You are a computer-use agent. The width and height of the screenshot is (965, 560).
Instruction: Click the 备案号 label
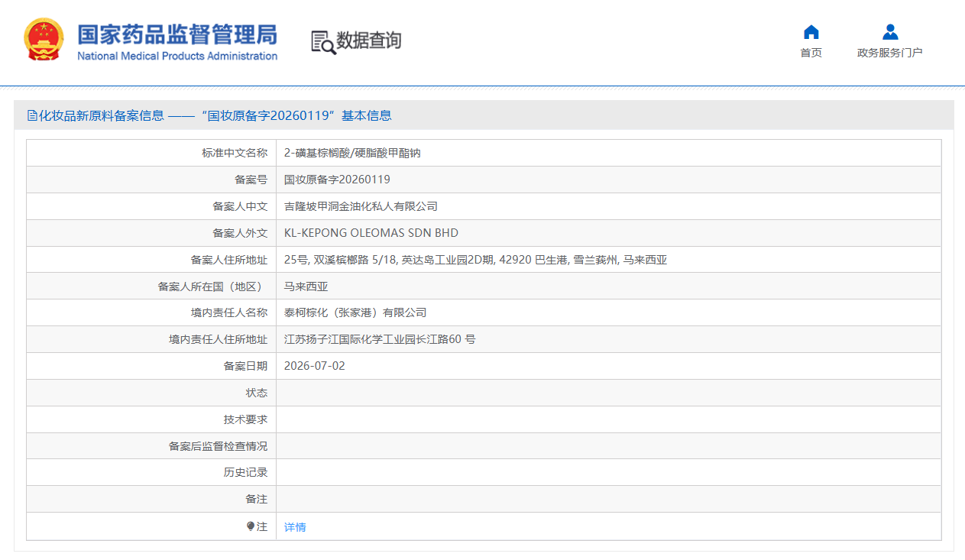[x=251, y=180]
